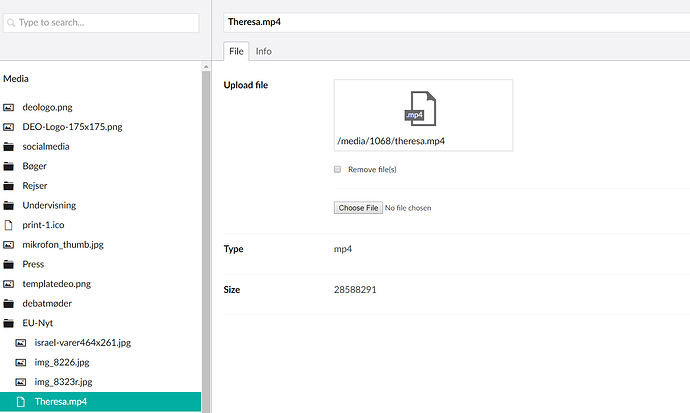Select the EU-Nyt folder

click(x=37, y=323)
